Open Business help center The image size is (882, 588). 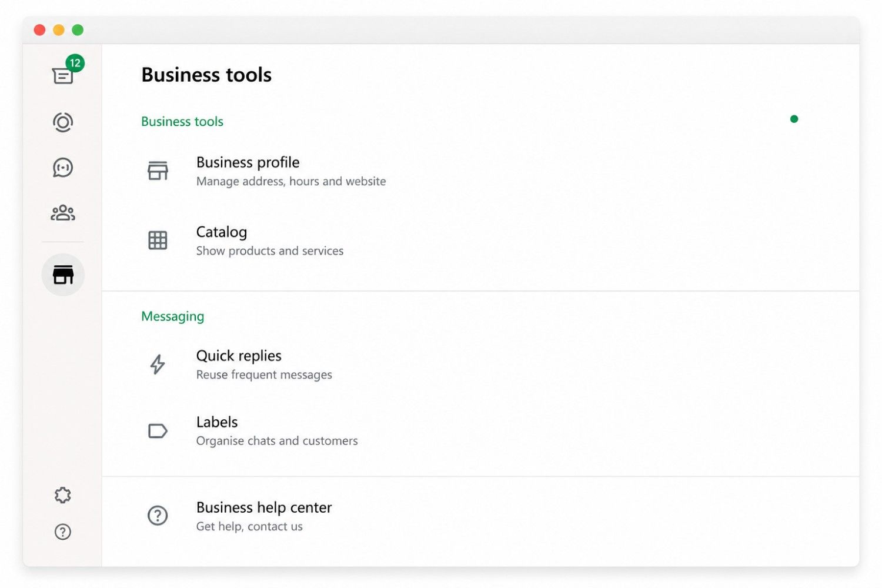click(x=480, y=516)
